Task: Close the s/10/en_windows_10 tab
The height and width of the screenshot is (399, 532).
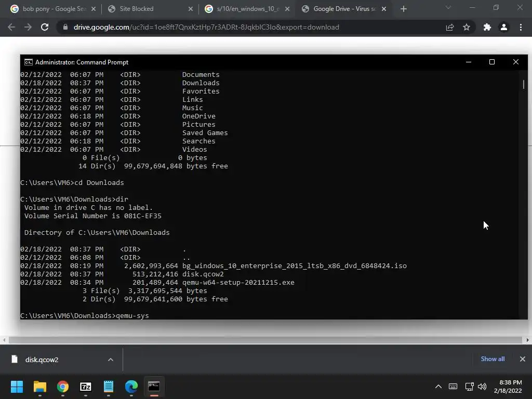Action: [287, 9]
